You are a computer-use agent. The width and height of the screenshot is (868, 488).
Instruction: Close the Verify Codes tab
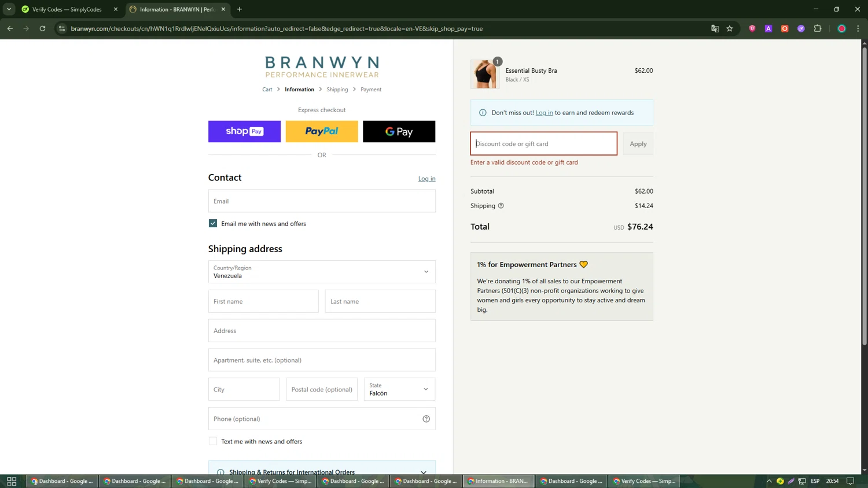point(115,9)
